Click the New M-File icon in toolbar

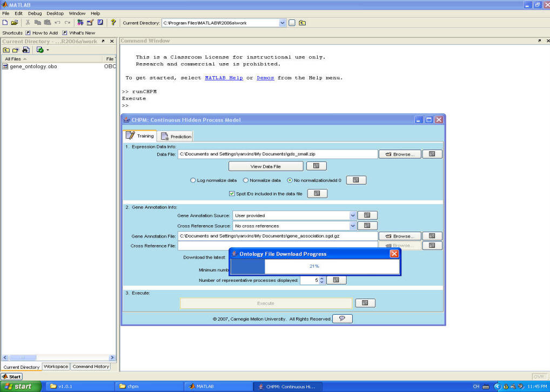[5, 23]
